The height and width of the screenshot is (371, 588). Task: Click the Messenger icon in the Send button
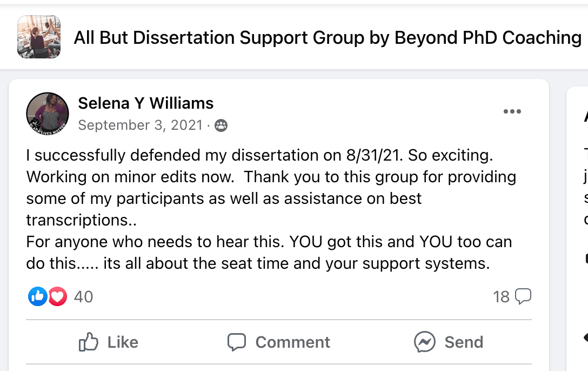click(x=425, y=342)
